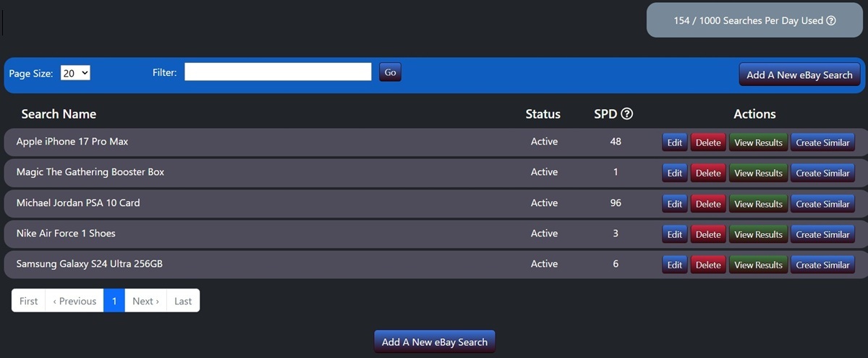Viewport: 868px width, 358px height.
Task: Click the Actions column header
Action: coord(754,114)
